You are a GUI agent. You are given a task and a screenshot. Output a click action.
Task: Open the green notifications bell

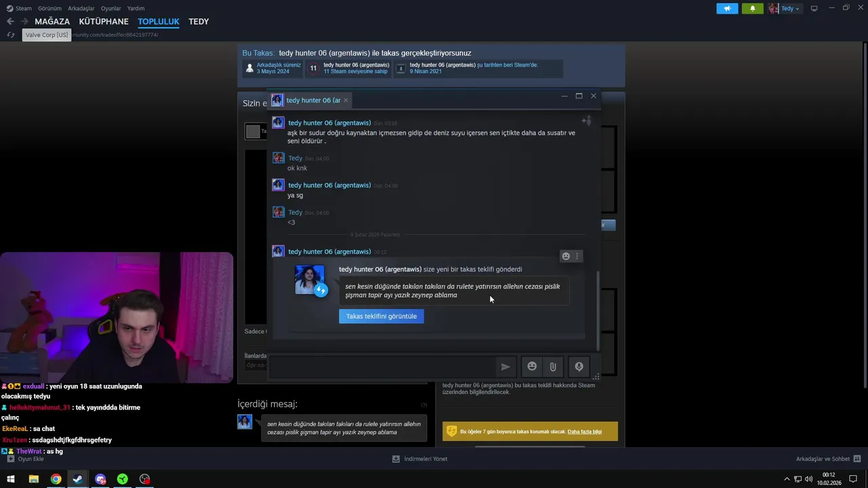pyautogui.click(x=752, y=9)
